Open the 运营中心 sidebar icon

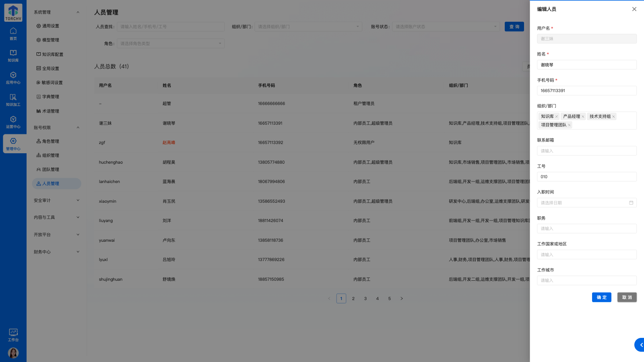click(x=13, y=123)
